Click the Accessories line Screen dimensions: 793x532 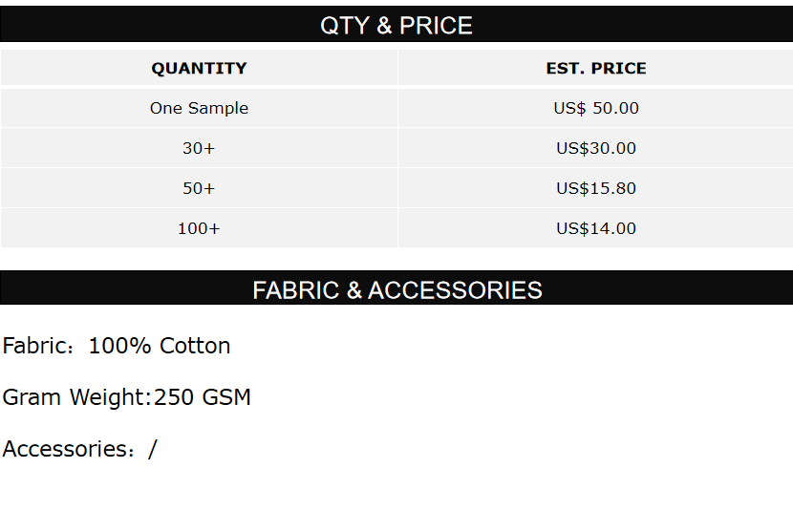[x=79, y=449]
